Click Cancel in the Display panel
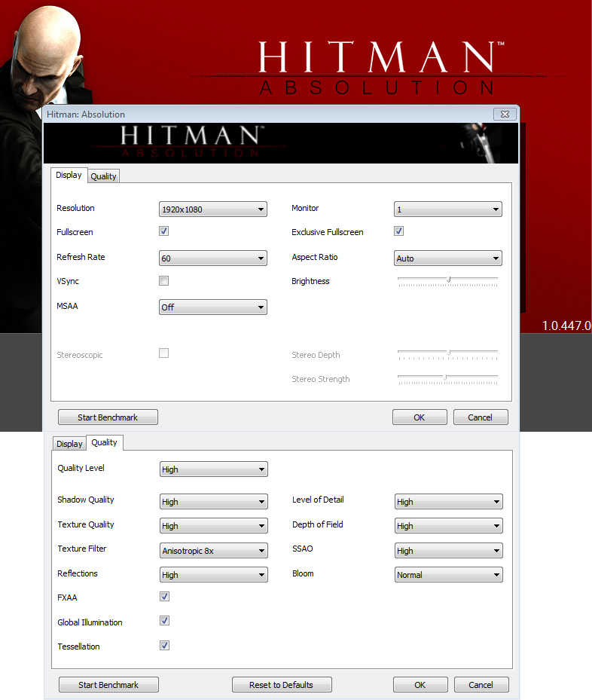Image resolution: width=592 pixels, height=700 pixels. (481, 417)
